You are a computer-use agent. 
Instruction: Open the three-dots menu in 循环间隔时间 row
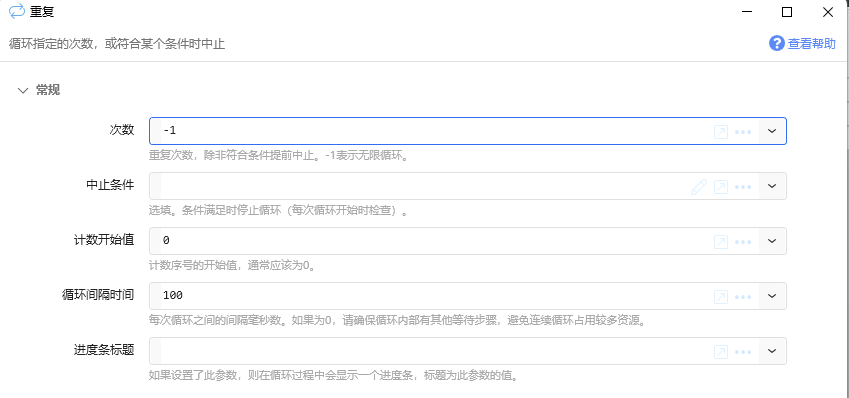pos(743,297)
